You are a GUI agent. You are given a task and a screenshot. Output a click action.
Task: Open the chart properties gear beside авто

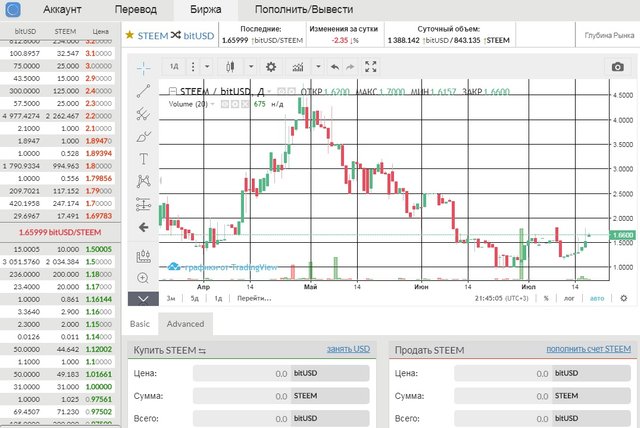624,298
